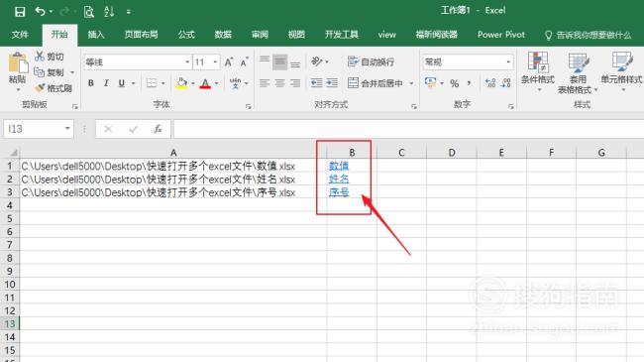Expand the fill color dropdown arrow
The height and width of the screenshot is (362, 644).
[192, 83]
